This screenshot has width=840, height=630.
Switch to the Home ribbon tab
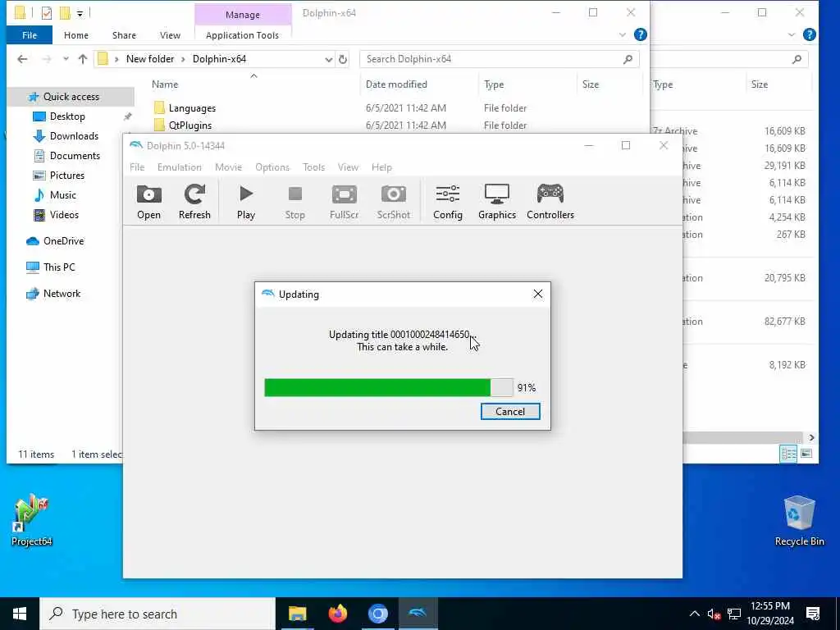click(x=76, y=35)
